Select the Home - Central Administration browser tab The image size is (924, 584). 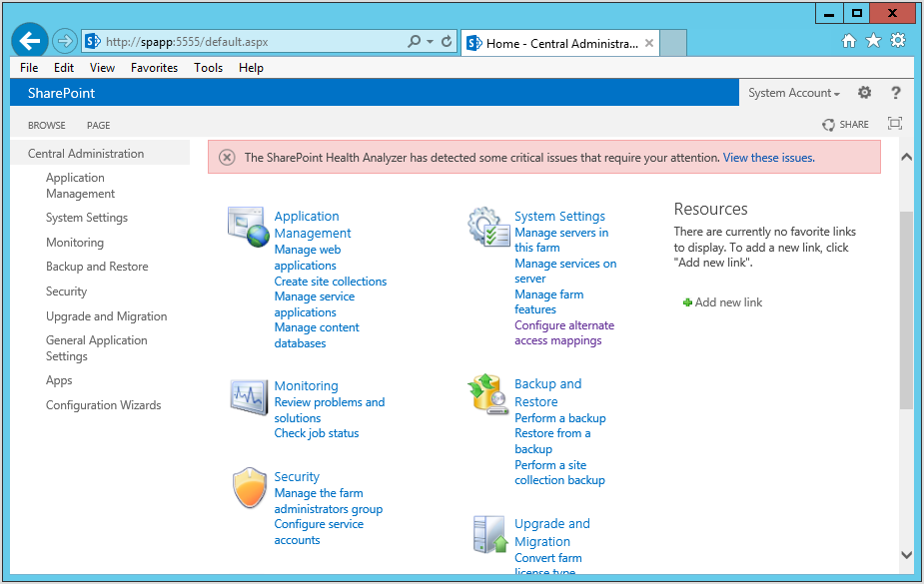(559, 43)
